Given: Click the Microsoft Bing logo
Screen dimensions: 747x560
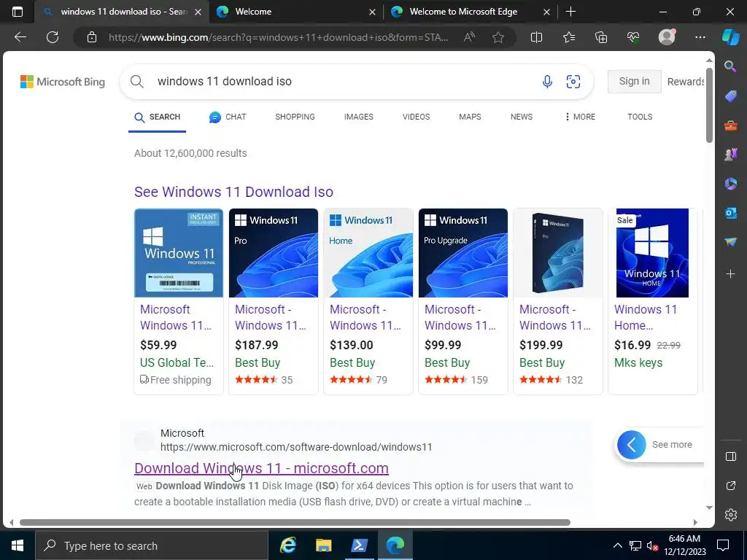Looking at the screenshot, I should click(x=63, y=82).
